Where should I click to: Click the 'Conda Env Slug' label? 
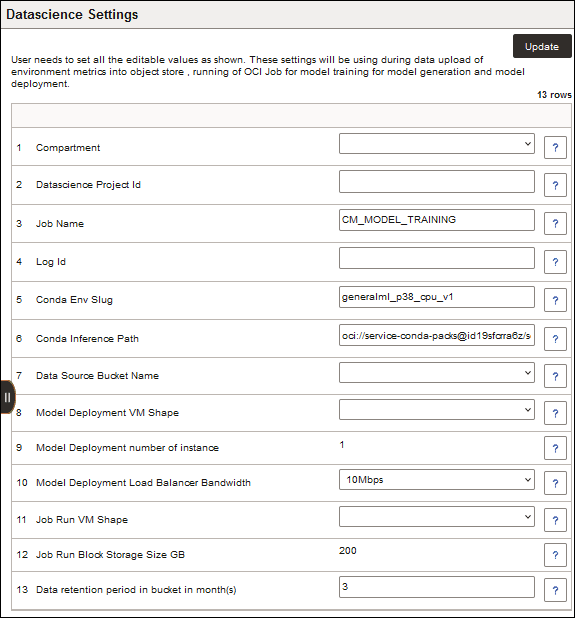(x=74, y=300)
